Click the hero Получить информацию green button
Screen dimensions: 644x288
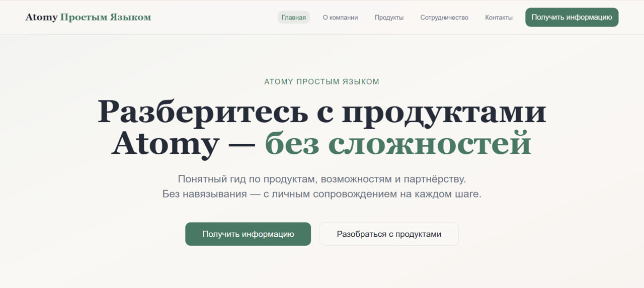[248, 234]
